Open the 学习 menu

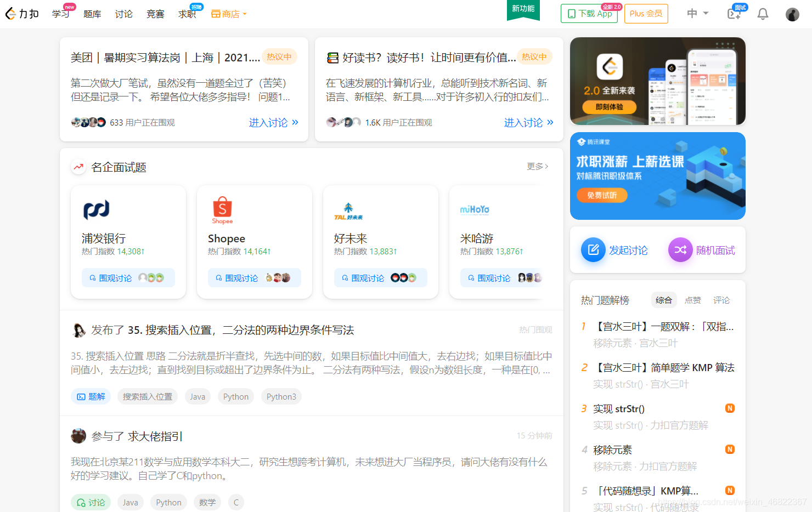point(60,14)
